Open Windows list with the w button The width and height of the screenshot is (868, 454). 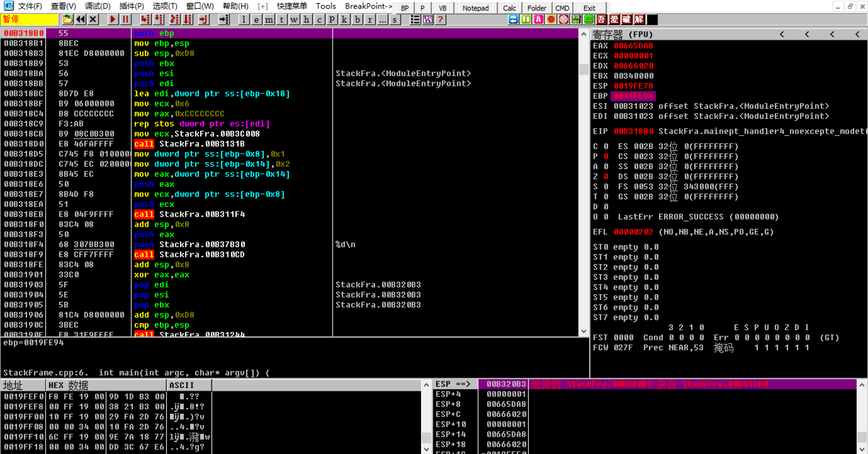[x=294, y=19]
